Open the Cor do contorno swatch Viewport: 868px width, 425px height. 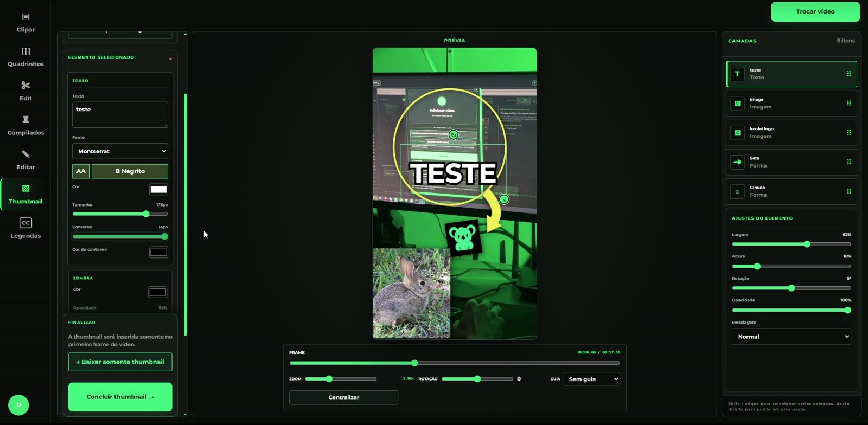click(x=158, y=252)
